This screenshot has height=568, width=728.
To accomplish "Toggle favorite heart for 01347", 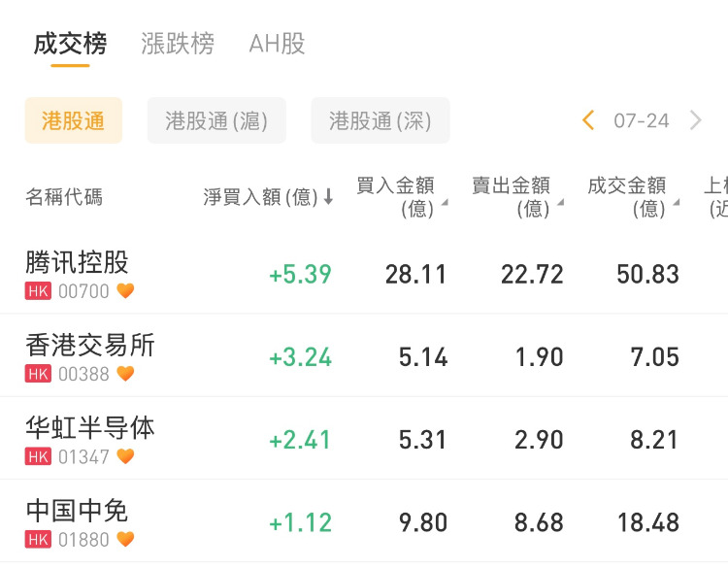I will (x=125, y=456).
